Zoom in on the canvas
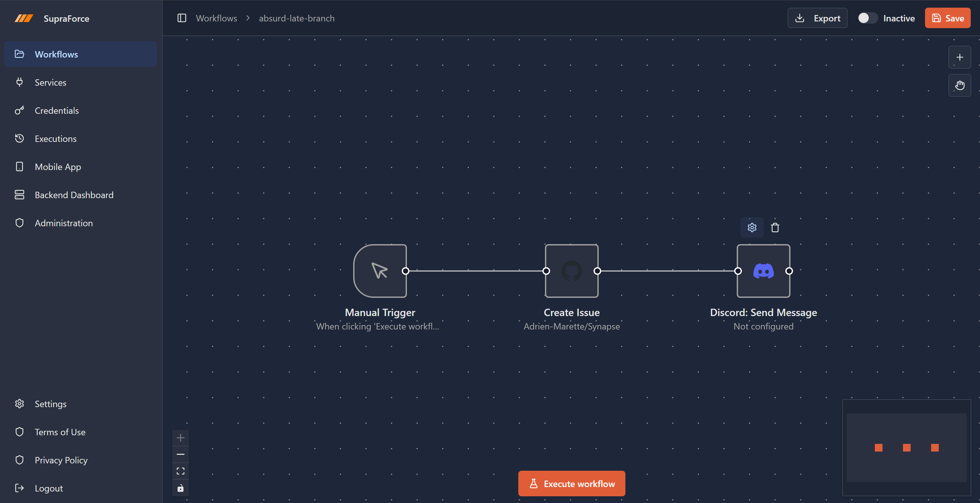Screen dimensions: 980x503 pyautogui.click(x=180, y=437)
